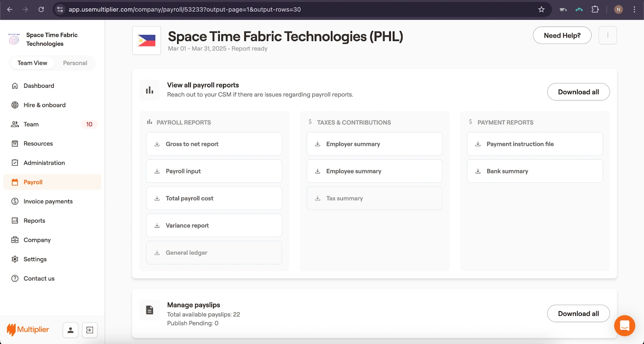
Task: Download the Payroll input report
Action: click(x=214, y=171)
